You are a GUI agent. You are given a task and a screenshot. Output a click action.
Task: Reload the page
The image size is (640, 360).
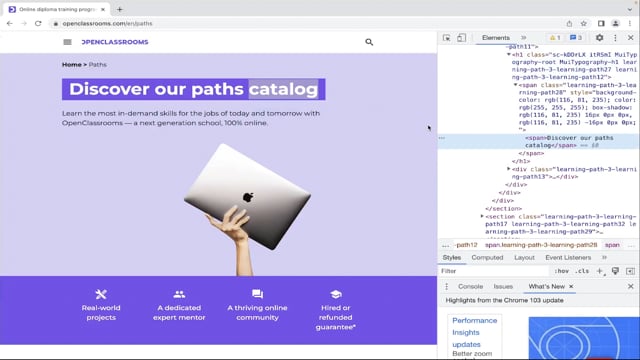tap(38, 24)
